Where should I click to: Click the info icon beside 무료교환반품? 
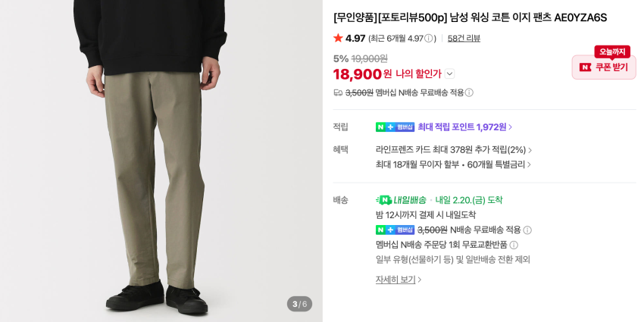[x=514, y=245]
